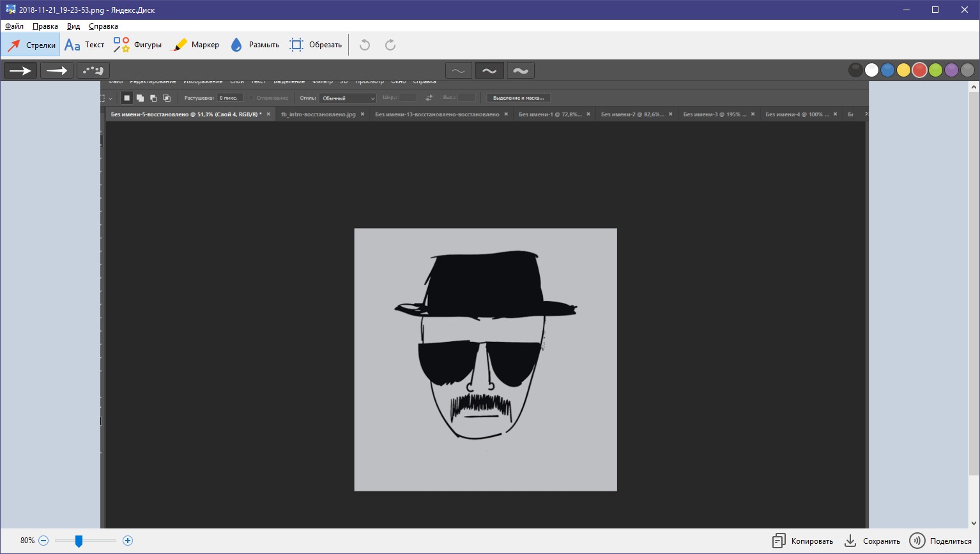Screen dimensions: 980x554
Task: Pick the Маркер highlighter tool
Action: (x=196, y=45)
